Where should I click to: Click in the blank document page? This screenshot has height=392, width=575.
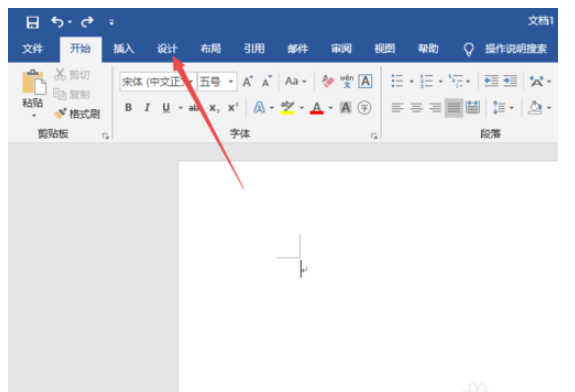tap(368, 276)
